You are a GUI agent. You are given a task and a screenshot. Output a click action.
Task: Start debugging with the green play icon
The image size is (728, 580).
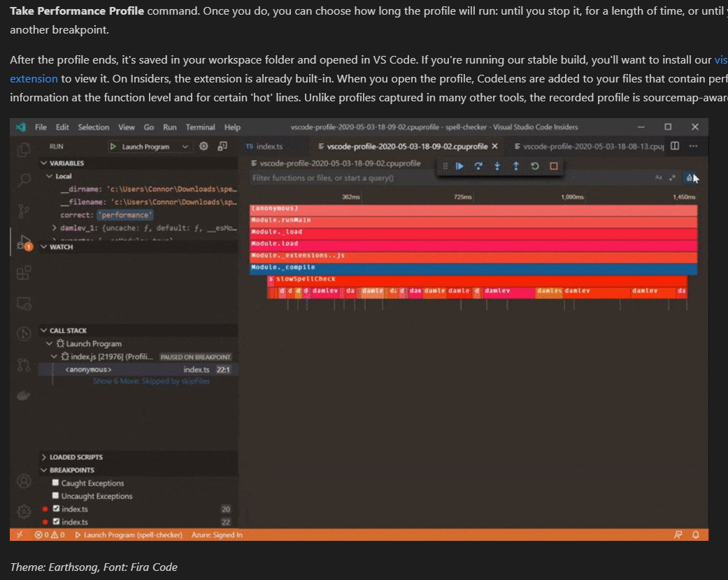tap(113, 147)
